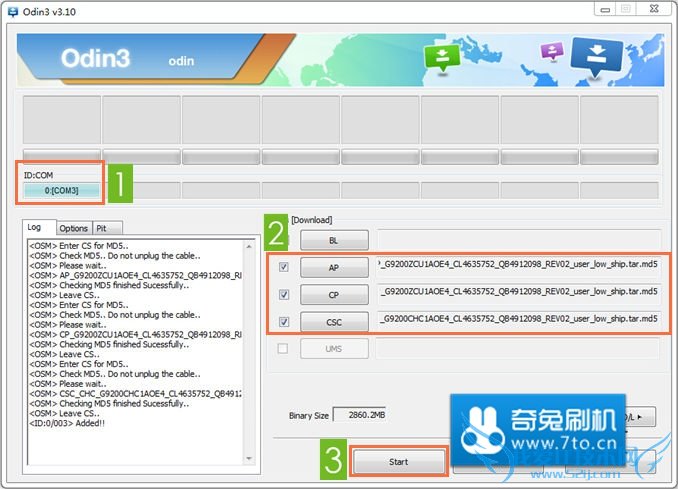This screenshot has height=489, width=678.
Task: Click the green download icon in banner
Action: click(x=442, y=58)
